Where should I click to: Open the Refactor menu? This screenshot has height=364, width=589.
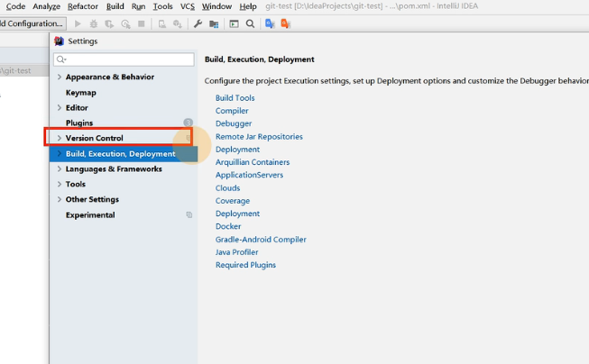[83, 6]
